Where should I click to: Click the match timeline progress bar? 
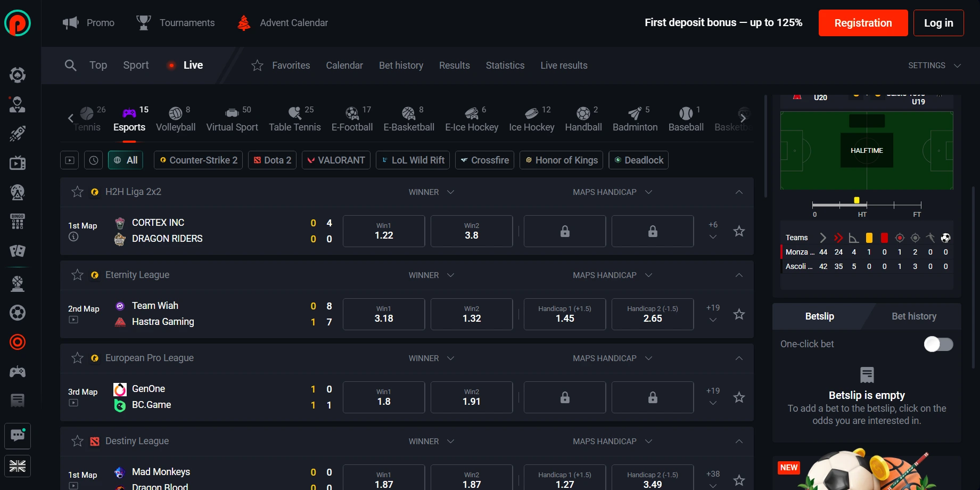867,205
